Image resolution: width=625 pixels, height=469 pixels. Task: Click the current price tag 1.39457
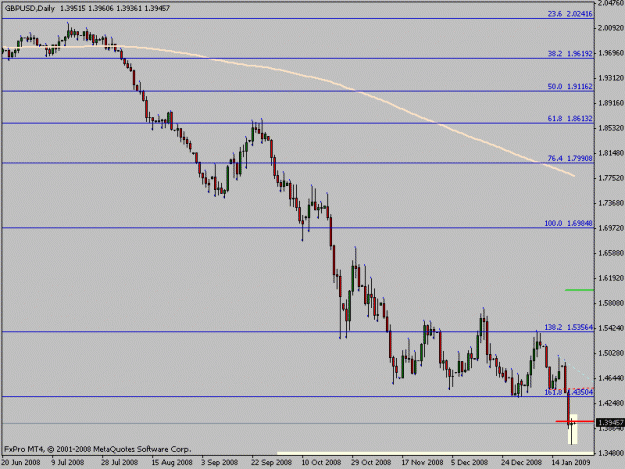610,422
